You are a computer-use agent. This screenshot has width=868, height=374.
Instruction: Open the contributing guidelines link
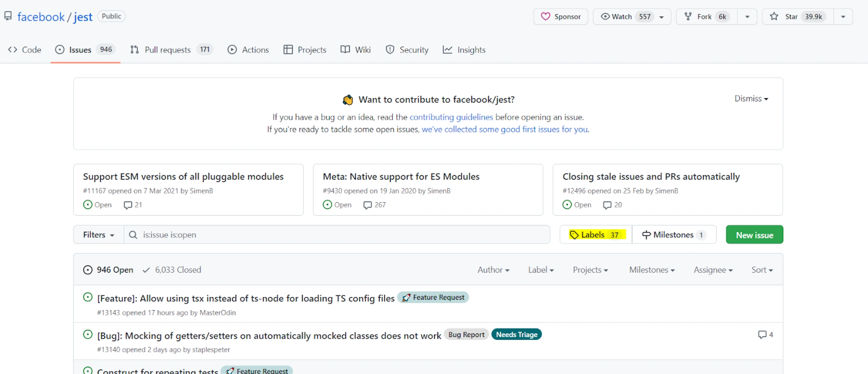451,117
